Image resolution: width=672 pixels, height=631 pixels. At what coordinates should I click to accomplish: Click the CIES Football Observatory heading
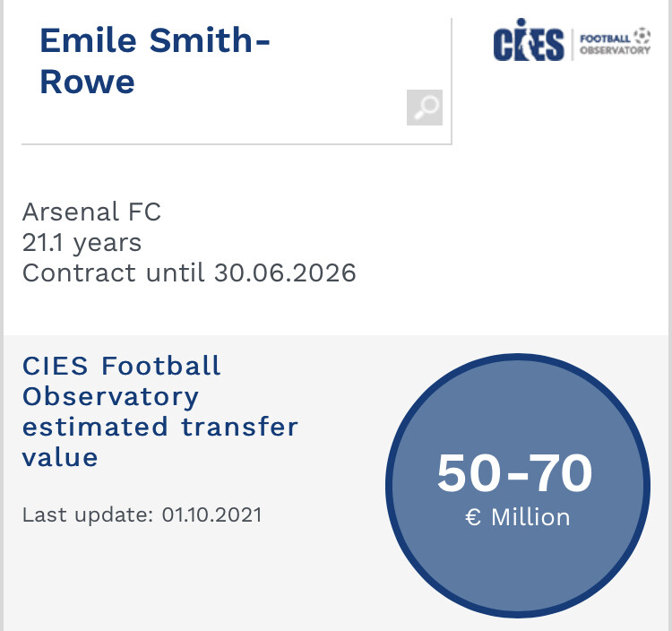tap(122, 381)
